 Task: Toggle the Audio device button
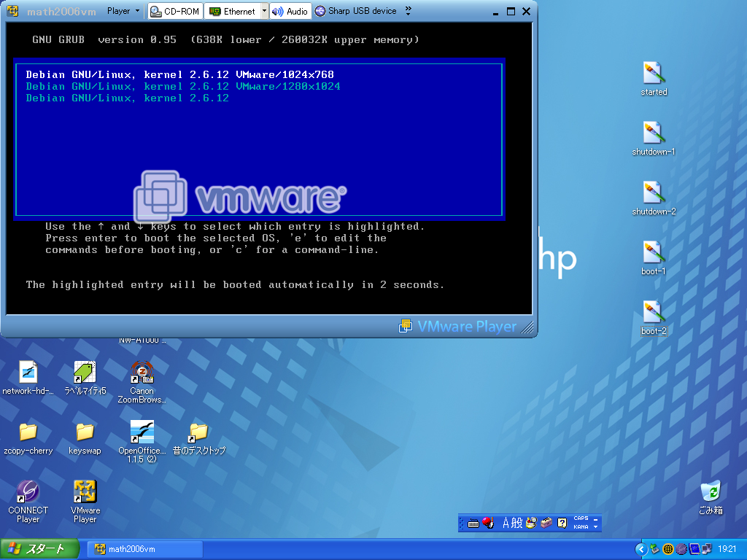click(x=290, y=11)
